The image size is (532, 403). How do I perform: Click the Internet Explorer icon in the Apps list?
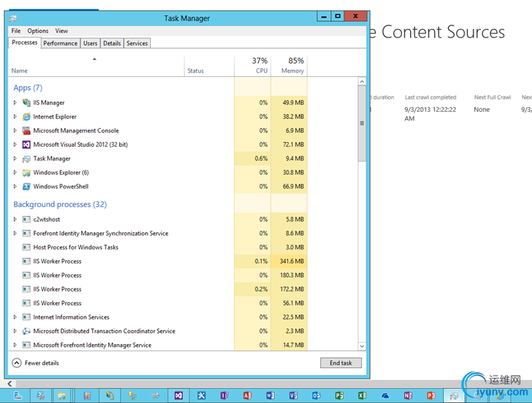pyautogui.click(x=26, y=117)
